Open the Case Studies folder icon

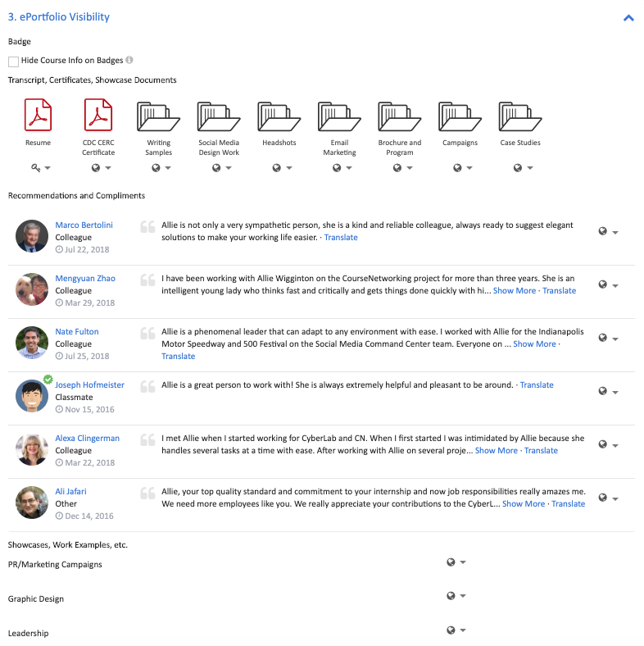520,116
